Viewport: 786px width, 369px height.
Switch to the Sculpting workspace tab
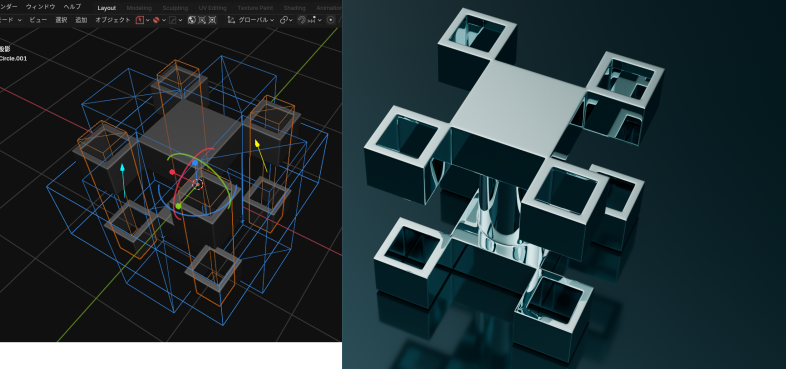[175, 8]
